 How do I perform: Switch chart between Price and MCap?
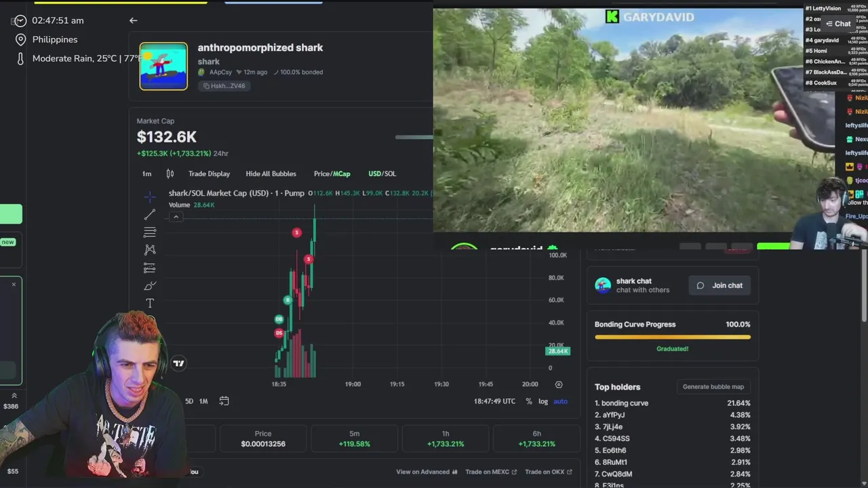[x=332, y=174]
